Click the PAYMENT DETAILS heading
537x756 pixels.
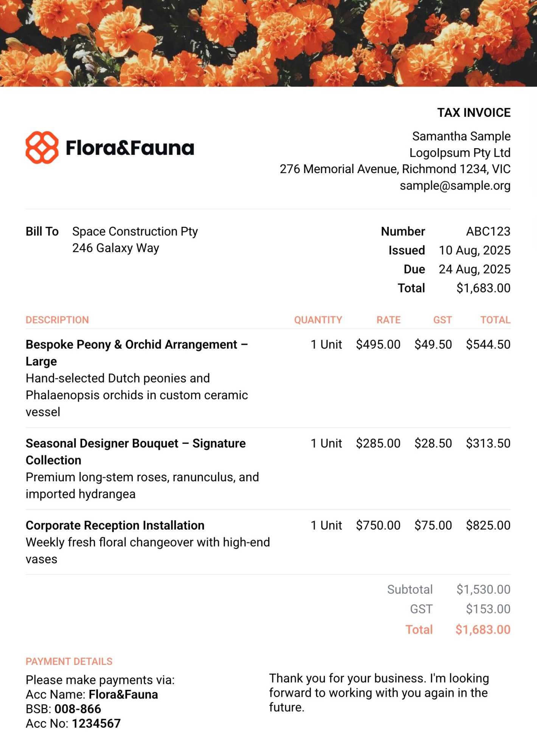tap(69, 661)
